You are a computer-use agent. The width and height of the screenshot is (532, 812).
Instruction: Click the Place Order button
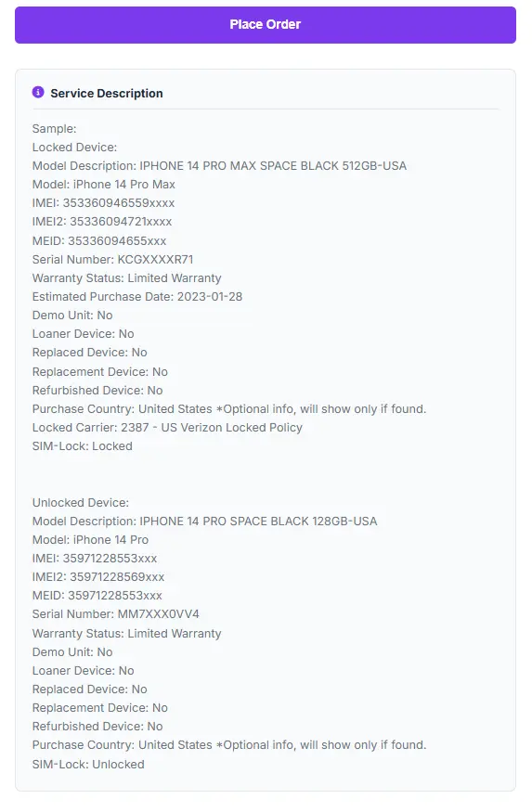tap(266, 25)
